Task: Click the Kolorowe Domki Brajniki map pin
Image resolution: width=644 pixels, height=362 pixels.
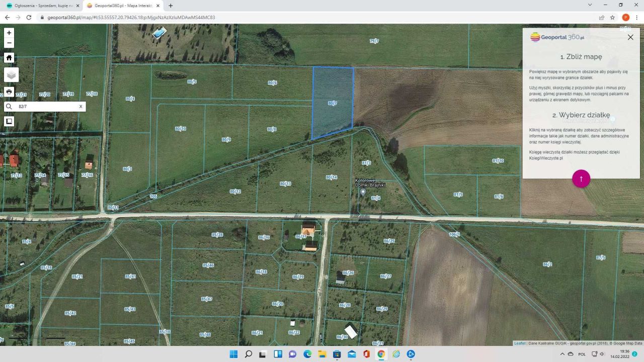Action: pyautogui.click(x=363, y=192)
